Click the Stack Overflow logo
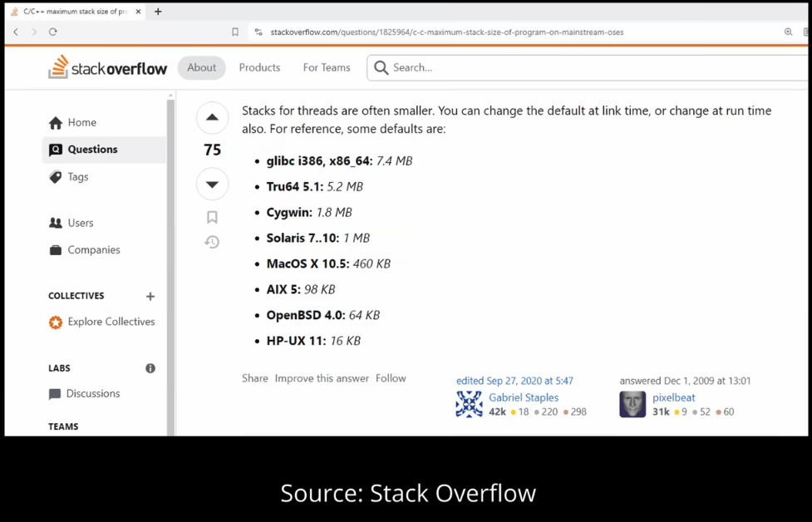 pyautogui.click(x=107, y=67)
